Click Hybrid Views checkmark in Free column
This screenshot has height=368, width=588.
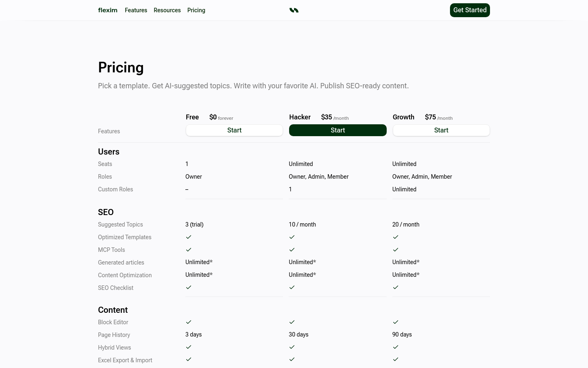pyautogui.click(x=189, y=347)
